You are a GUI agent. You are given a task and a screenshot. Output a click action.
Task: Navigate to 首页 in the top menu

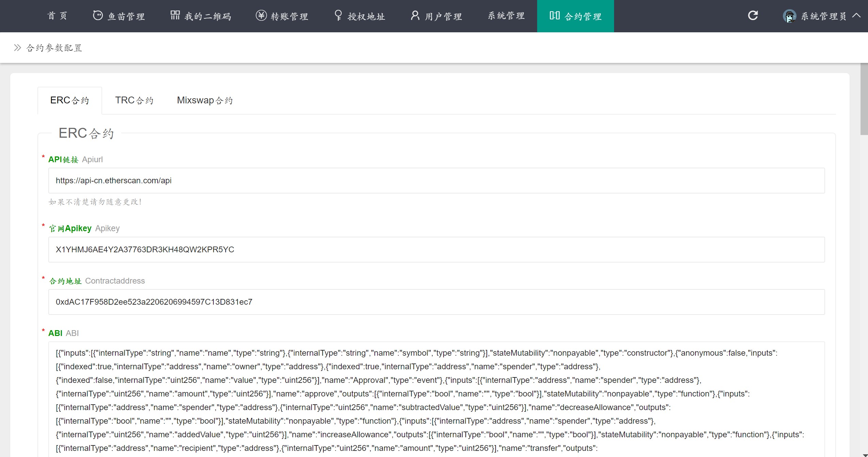(57, 15)
